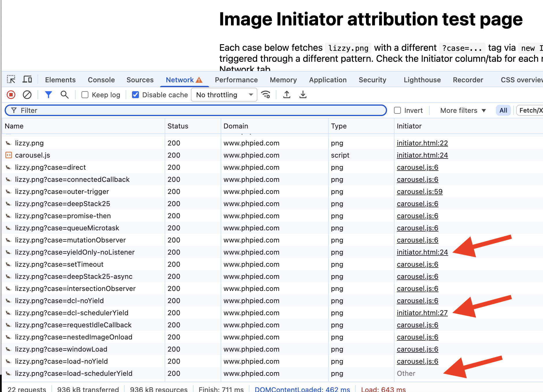Image resolution: width=543 pixels, height=392 pixels.
Task: Activate the inspect element picker icon
Action: [x=11, y=79]
